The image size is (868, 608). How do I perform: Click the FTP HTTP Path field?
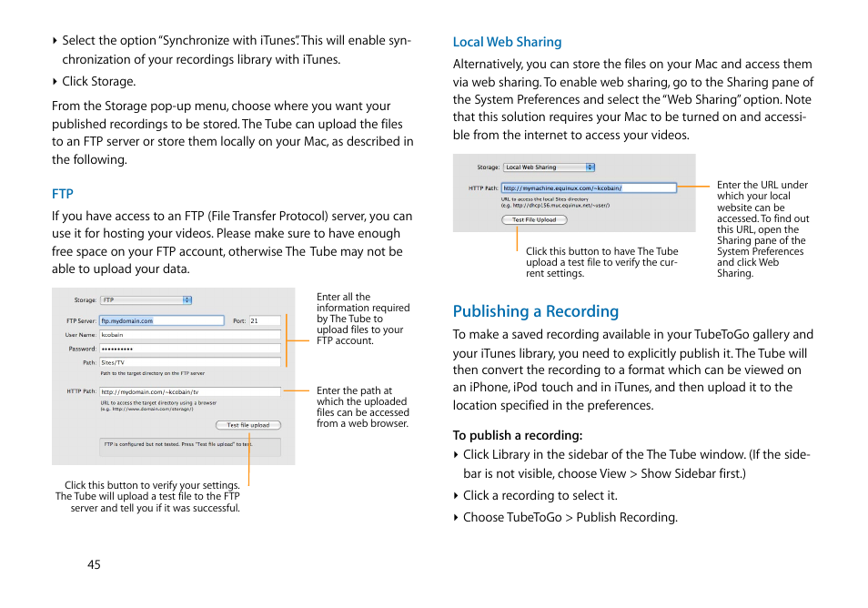click(190, 391)
